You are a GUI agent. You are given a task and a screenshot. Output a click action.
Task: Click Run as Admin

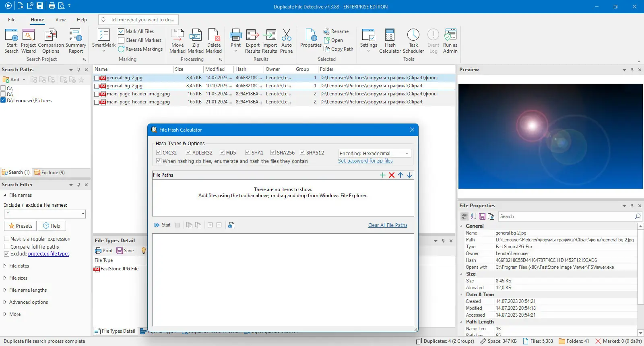[450, 41]
